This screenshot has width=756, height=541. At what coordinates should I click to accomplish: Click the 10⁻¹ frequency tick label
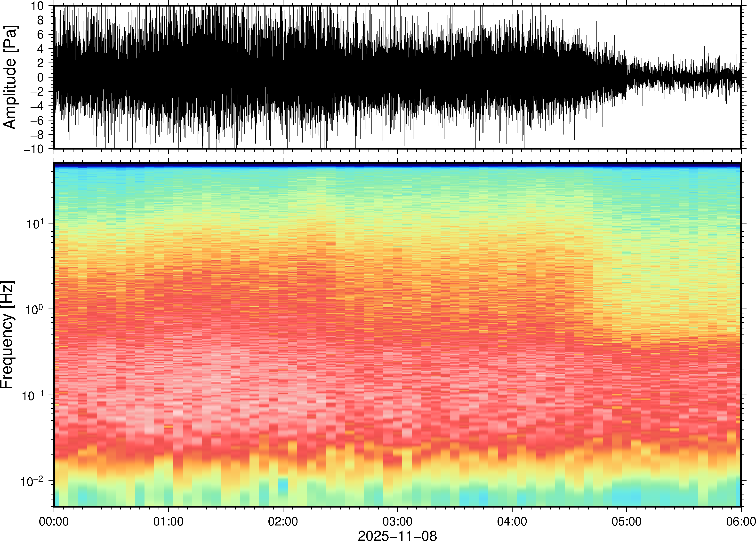pos(33,395)
